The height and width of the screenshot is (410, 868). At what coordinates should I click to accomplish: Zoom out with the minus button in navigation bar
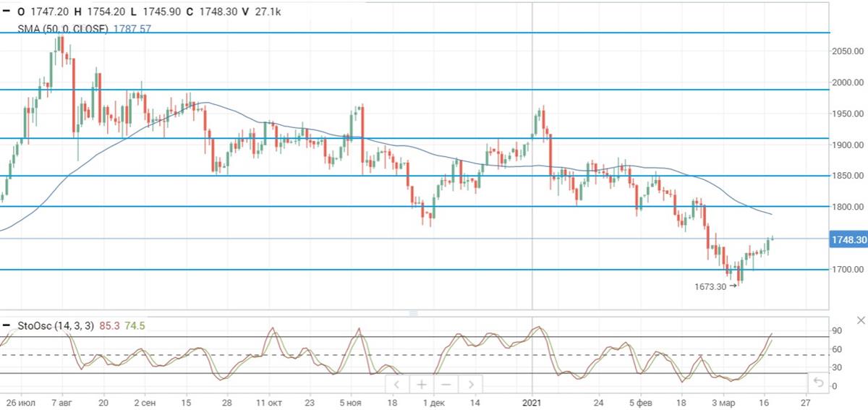pyautogui.click(x=446, y=384)
